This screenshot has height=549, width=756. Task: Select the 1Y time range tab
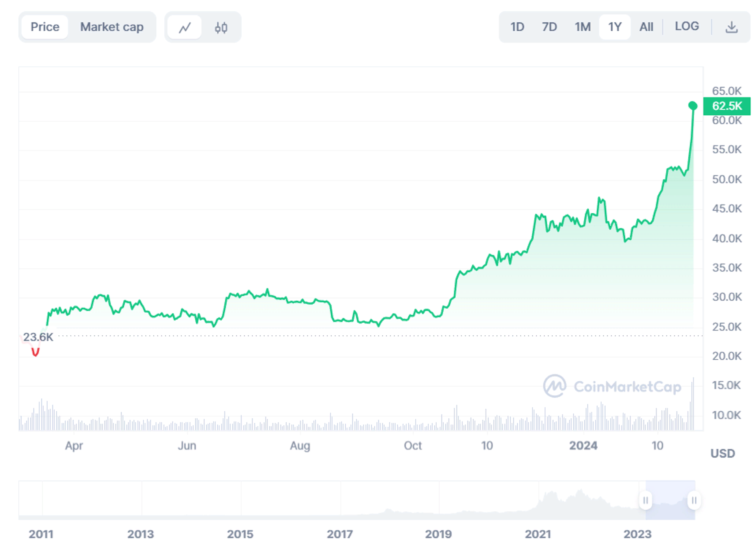click(x=615, y=26)
